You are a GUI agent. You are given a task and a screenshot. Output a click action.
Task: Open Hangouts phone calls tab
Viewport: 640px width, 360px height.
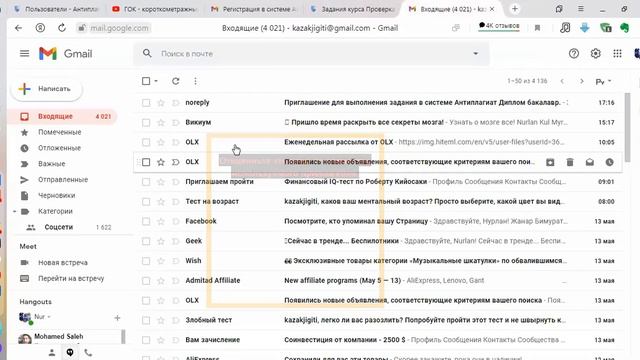point(88,353)
